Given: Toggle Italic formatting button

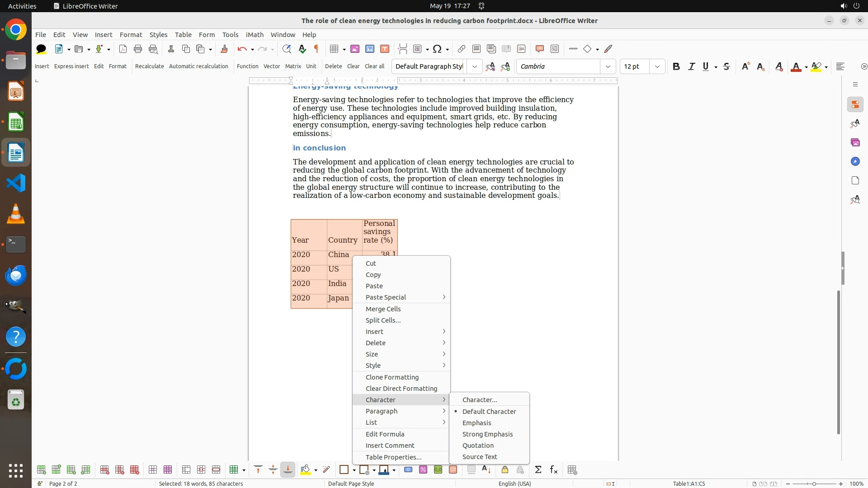Looking at the screenshot, I should point(691,66).
